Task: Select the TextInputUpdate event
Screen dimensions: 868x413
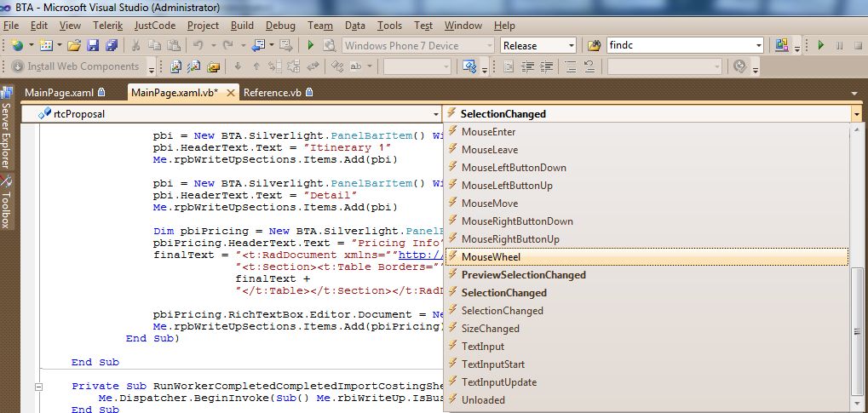Action: [647, 382]
